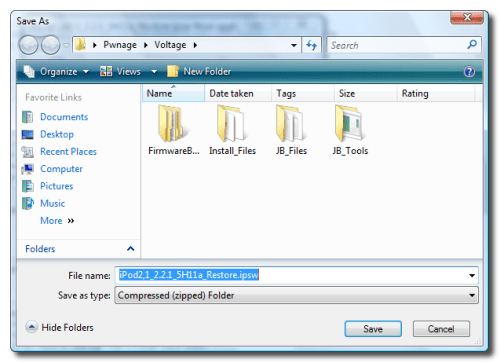Open the Views dropdown arrow
This screenshot has width=500, height=363.
point(154,72)
